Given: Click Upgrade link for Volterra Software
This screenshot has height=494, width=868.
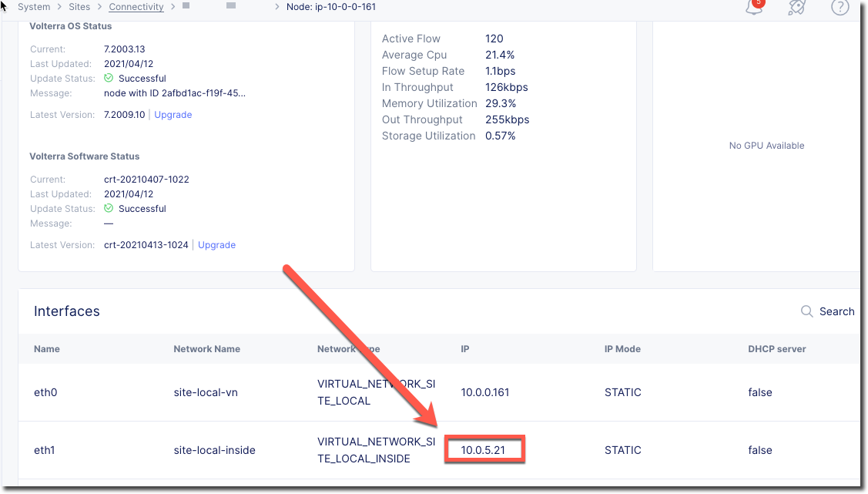Looking at the screenshot, I should pos(216,245).
